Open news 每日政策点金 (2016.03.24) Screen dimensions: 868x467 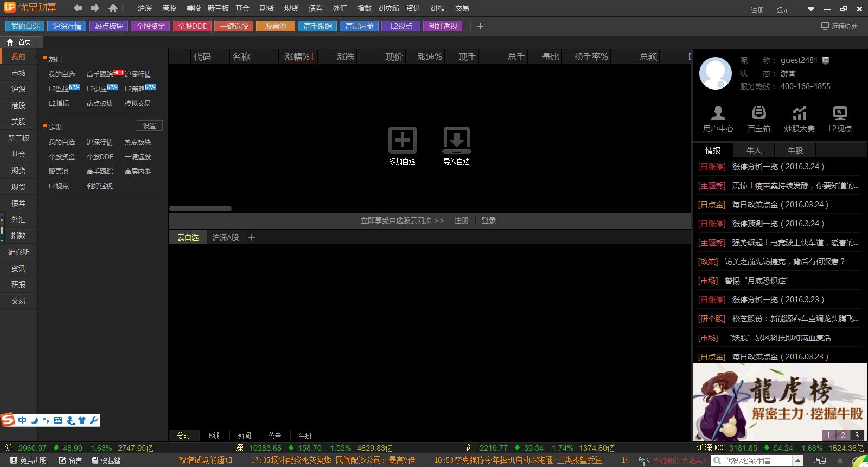point(780,205)
